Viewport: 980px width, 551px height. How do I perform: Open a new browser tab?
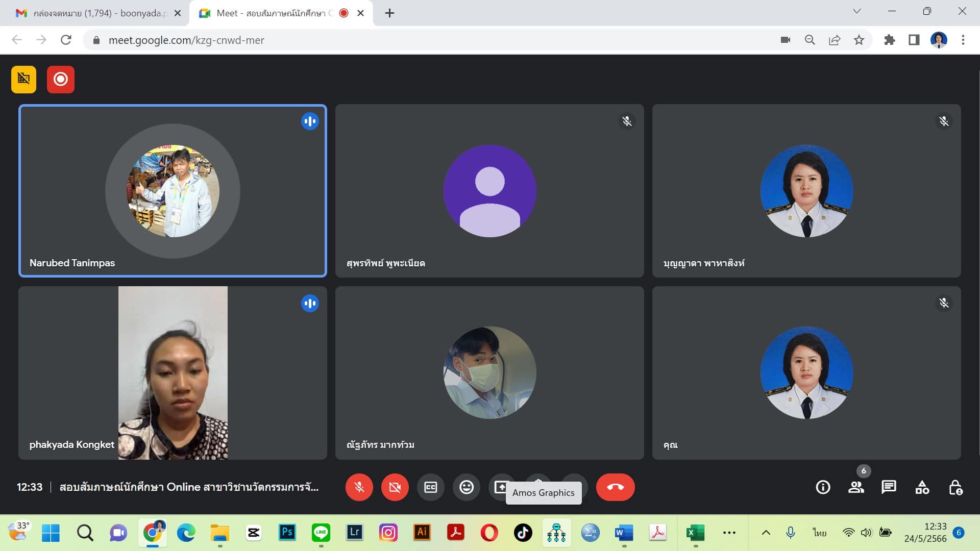pyautogui.click(x=389, y=13)
